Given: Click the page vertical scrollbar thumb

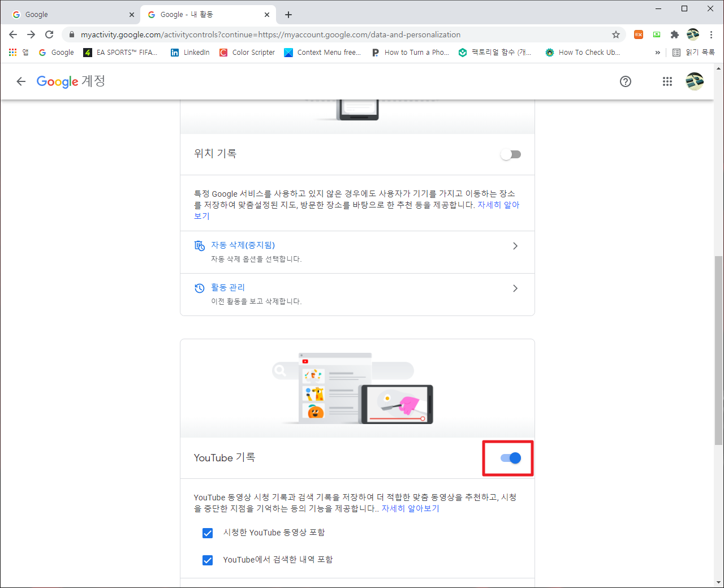Looking at the screenshot, I should (x=718, y=350).
